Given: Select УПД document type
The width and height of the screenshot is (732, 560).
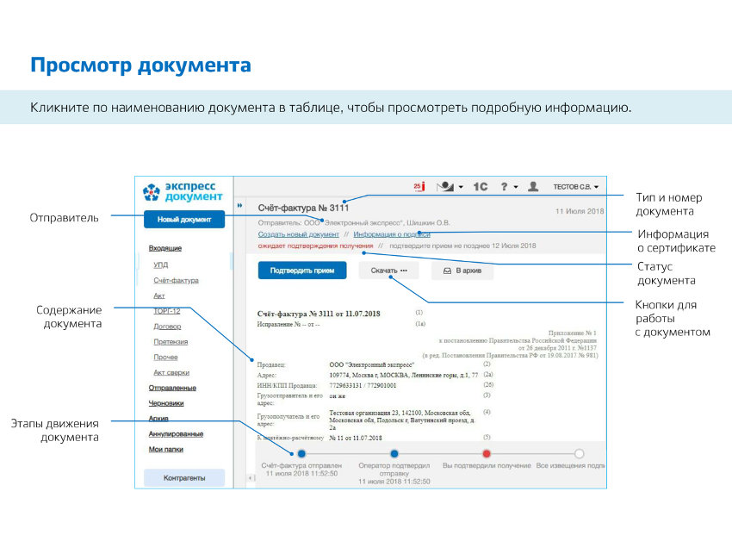Looking at the screenshot, I should click(x=160, y=264).
